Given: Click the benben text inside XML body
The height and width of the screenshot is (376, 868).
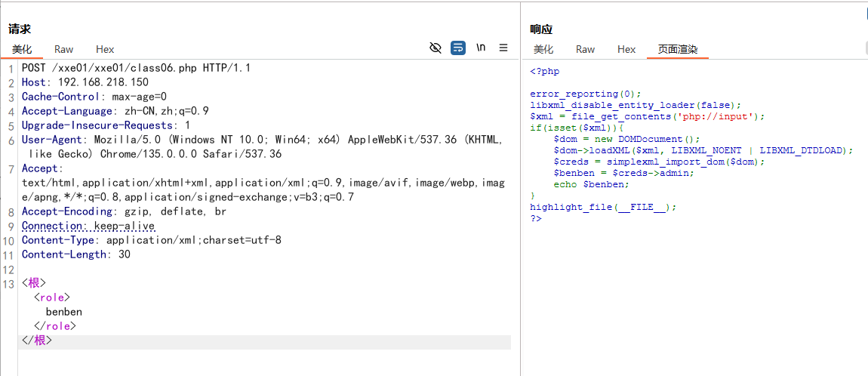Looking at the screenshot, I should (x=63, y=312).
